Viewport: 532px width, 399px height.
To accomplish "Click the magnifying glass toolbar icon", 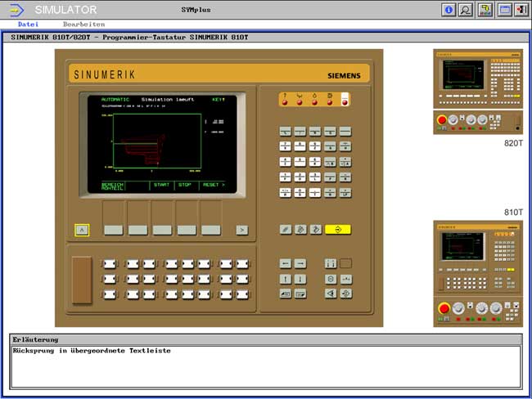I will [x=465, y=10].
